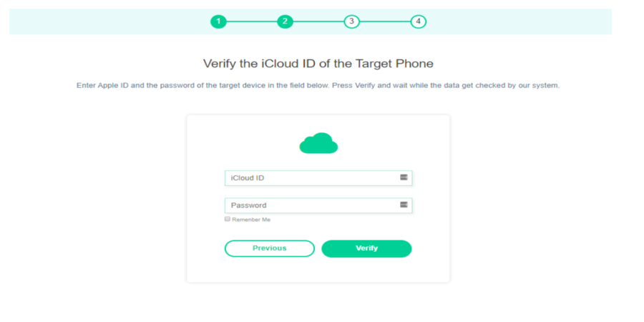Tick the Remember Me checkbox
Image resolution: width=644 pixels, height=322 pixels.
[x=227, y=219]
